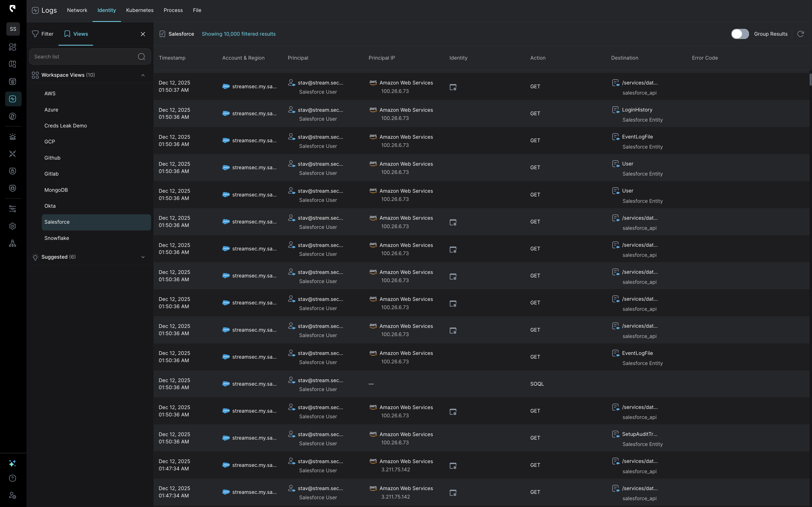Click the Timestamp column header
Image resolution: width=812 pixels, height=507 pixels.
point(172,58)
